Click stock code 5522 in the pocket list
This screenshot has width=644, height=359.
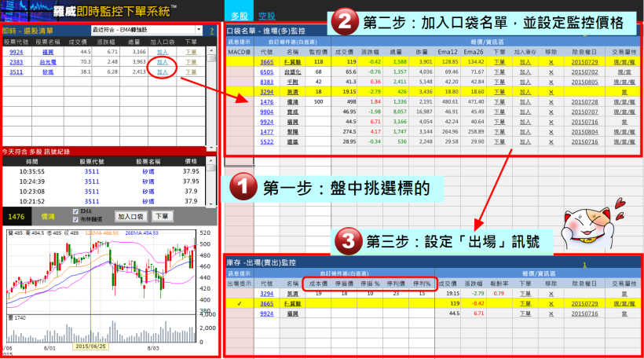coord(266,141)
